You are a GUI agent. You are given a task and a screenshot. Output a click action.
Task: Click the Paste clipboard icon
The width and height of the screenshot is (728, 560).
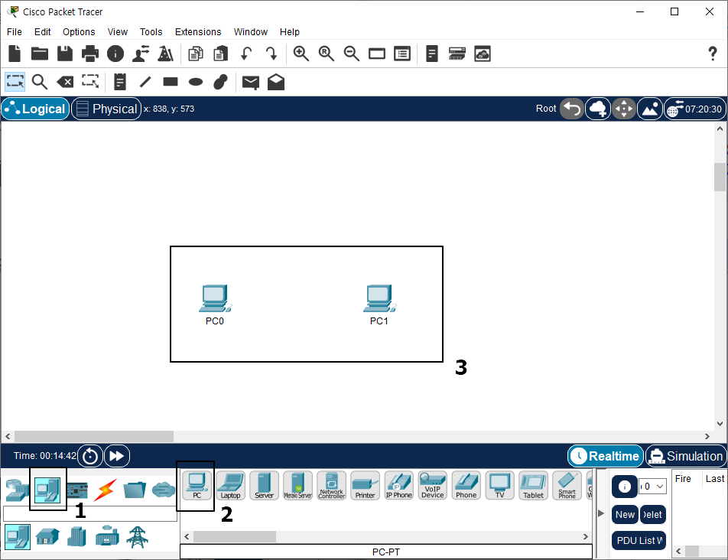[x=220, y=54]
